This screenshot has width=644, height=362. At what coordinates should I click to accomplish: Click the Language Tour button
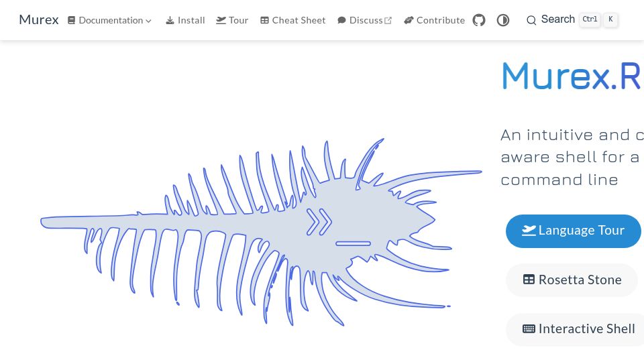[574, 231]
